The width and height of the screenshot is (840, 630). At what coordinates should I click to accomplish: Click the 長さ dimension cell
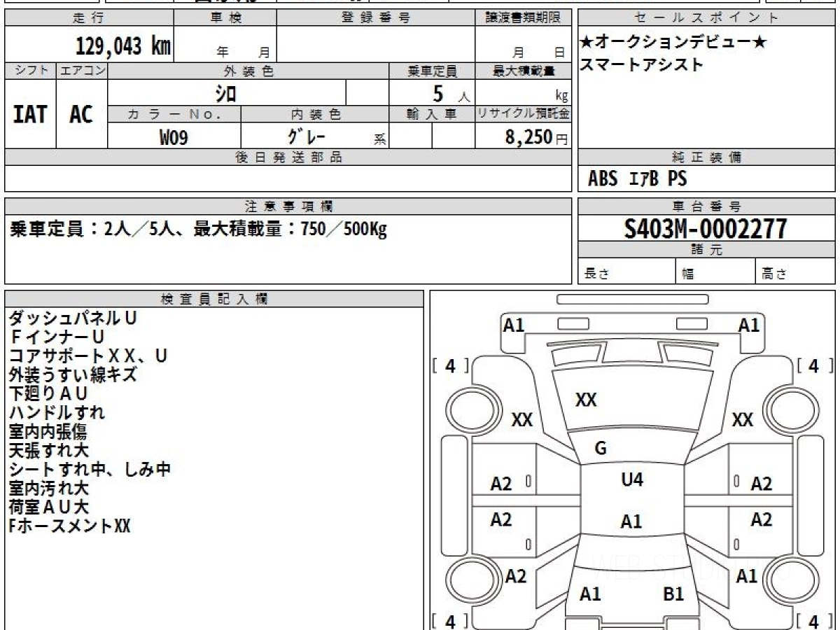coord(627,272)
